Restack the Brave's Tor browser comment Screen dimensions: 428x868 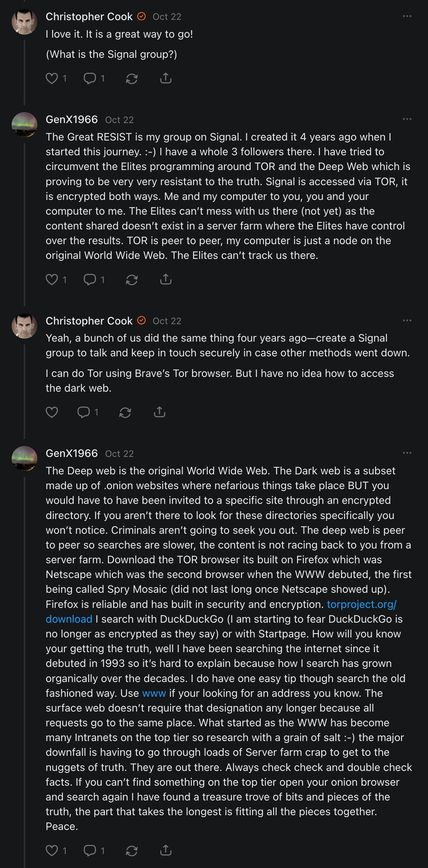click(125, 412)
